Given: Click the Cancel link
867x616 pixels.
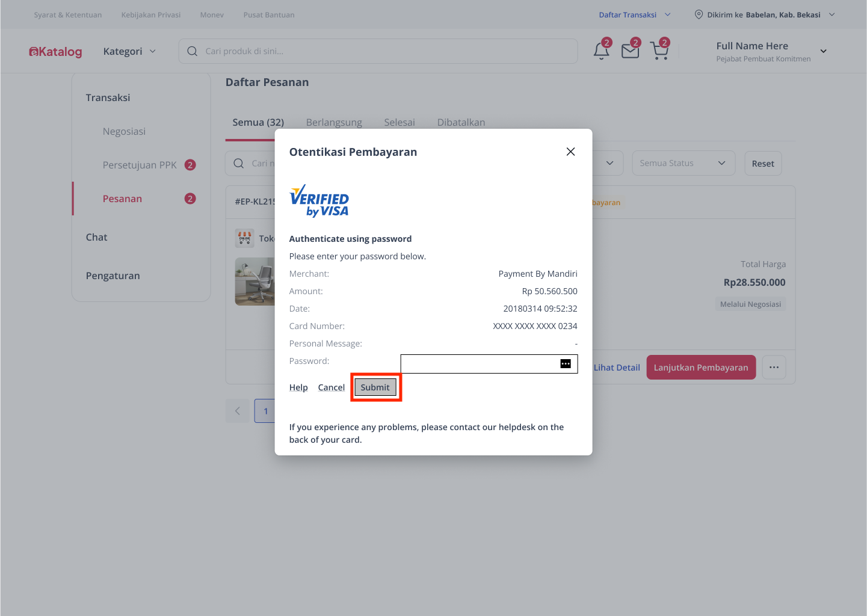Looking at the screenshot, I should (x=331, y=387).
